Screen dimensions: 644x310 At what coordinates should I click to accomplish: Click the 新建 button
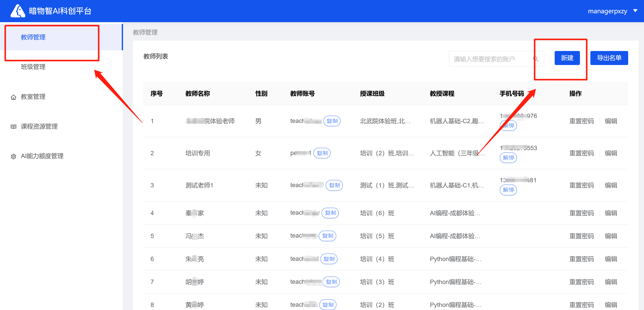click(x=567, y=58)
